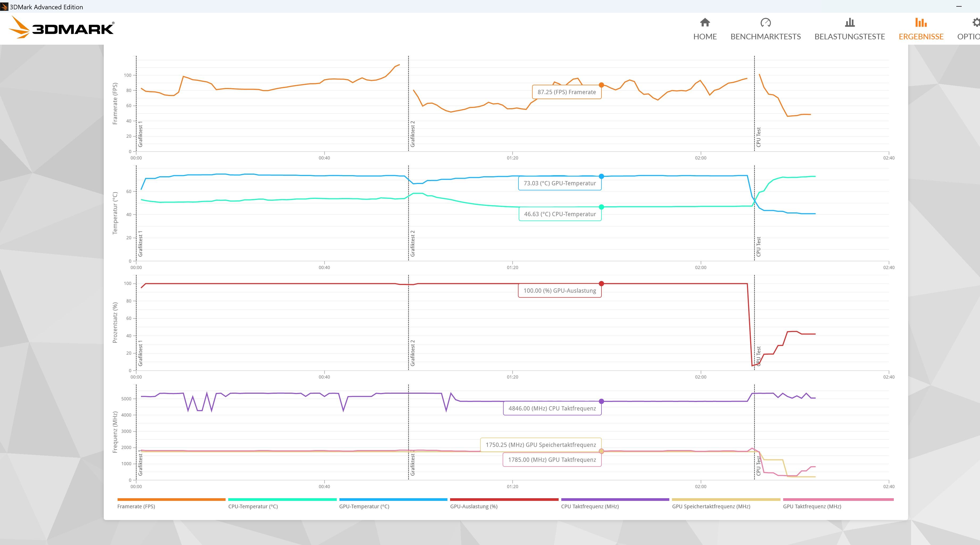
Task: Hide the CPU Taktfrequenz (MHz) series
Action: 590,506
